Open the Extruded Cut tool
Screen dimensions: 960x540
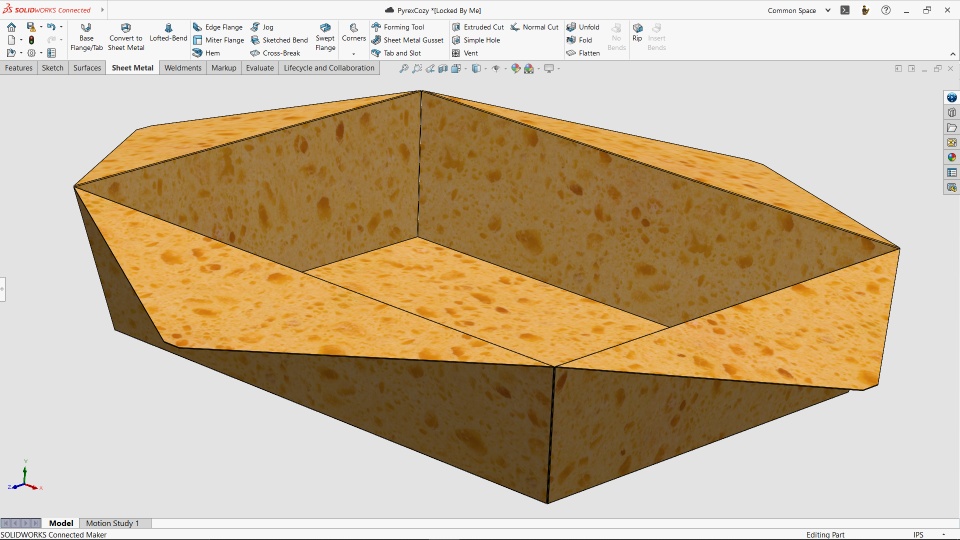coord(477,27)
